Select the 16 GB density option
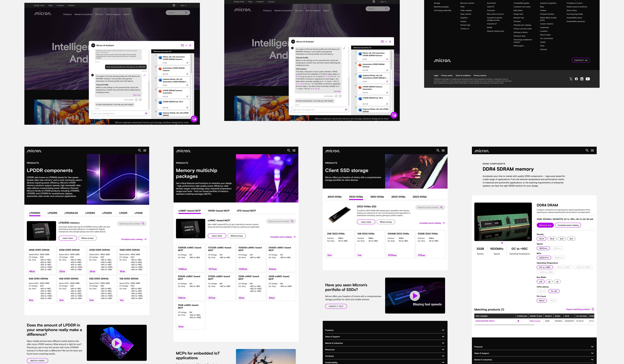624x364 pixels. 552,239
